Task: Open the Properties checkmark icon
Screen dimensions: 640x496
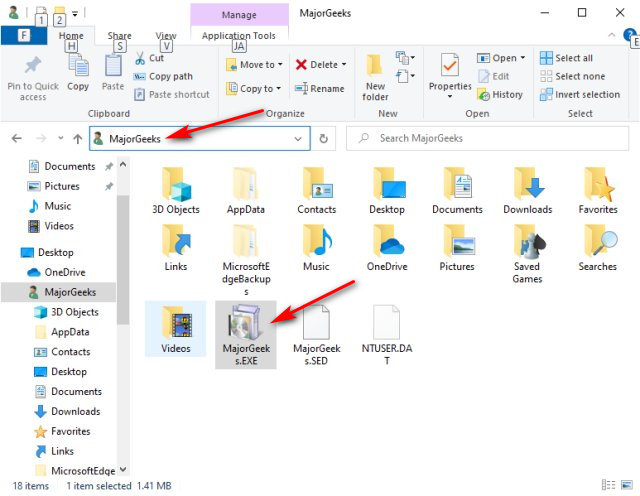Action: pyautogui.click(x=450, y=65)
